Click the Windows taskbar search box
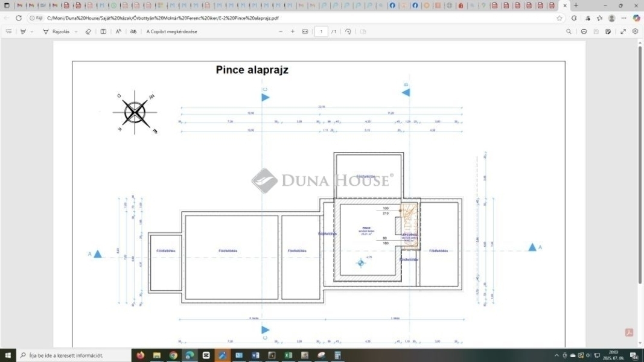 (74, 355)
